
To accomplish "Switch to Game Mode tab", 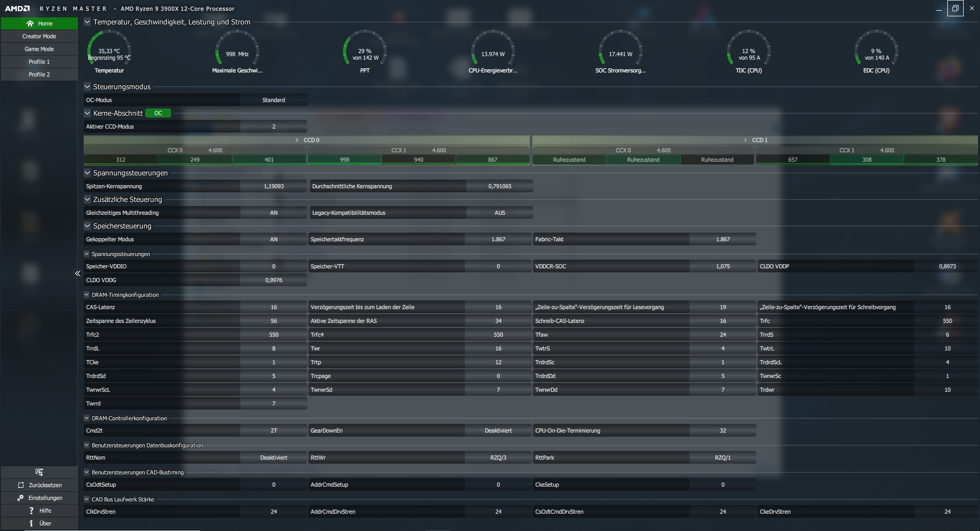I will pyautogui.click(x=39, y=49).
